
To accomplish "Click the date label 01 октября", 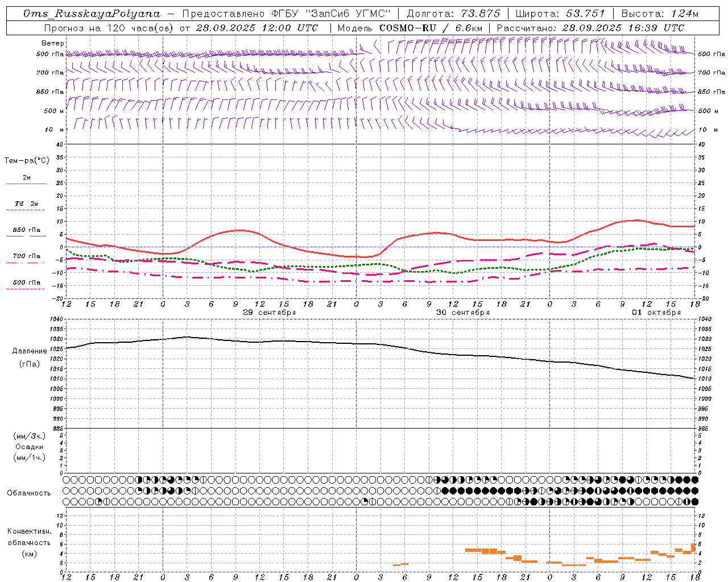I will pos(656,313).
